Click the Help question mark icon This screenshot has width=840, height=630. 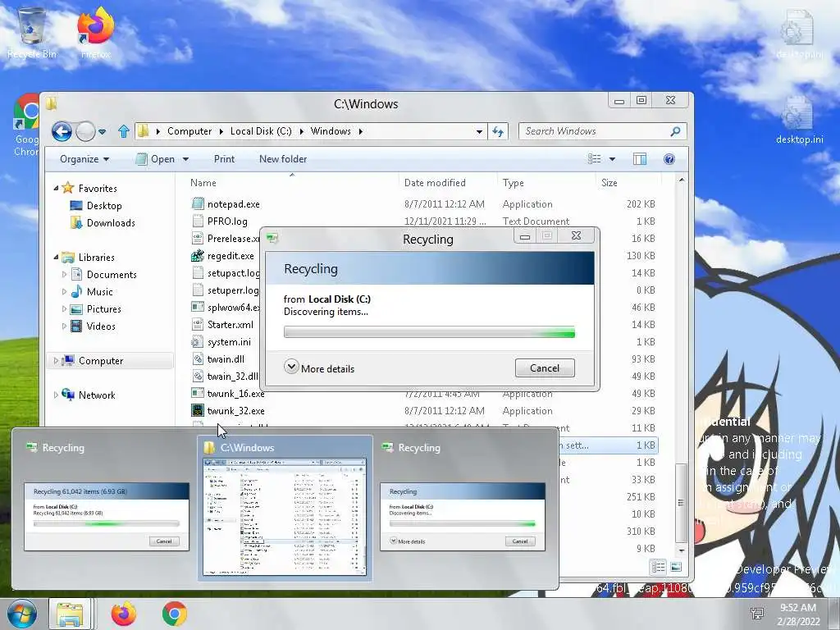point(669,159)
